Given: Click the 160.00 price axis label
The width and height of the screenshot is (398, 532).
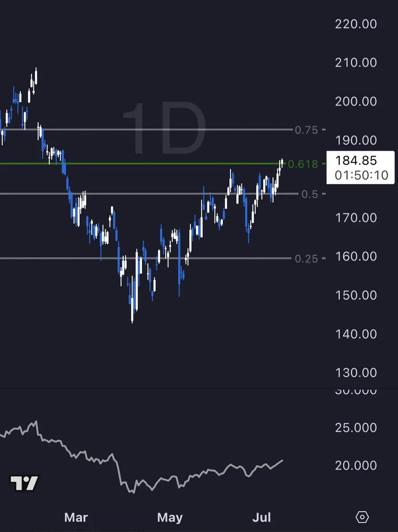Looking at the screenshot, I should (x=356, y=256).
